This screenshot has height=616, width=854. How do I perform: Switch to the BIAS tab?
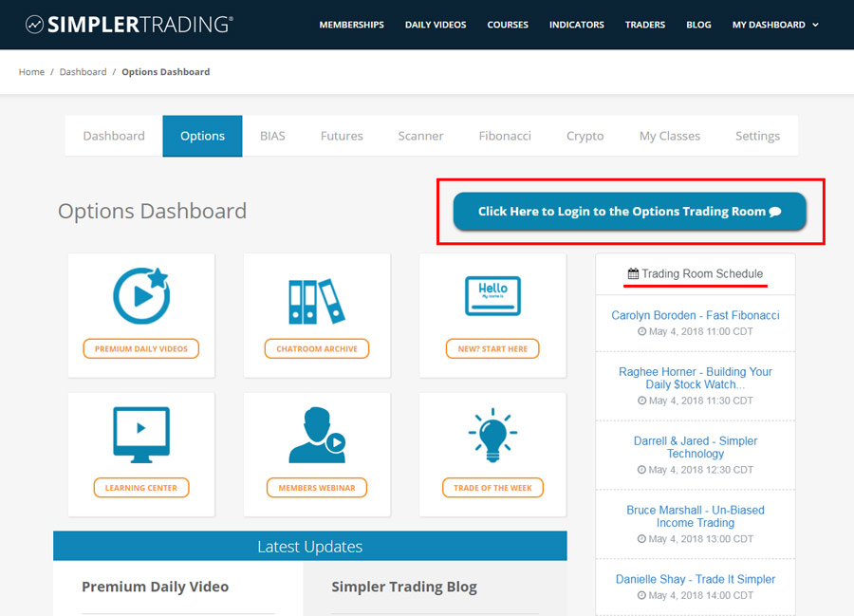pyautogui.click(x=272, y=136)
